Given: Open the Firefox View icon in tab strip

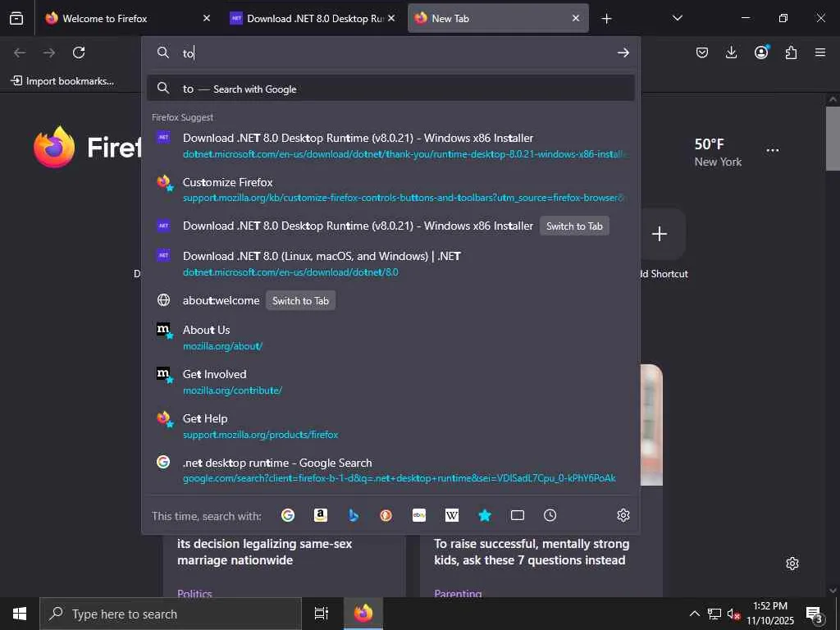Looking at the screenshot, I should tap(16, 18).
